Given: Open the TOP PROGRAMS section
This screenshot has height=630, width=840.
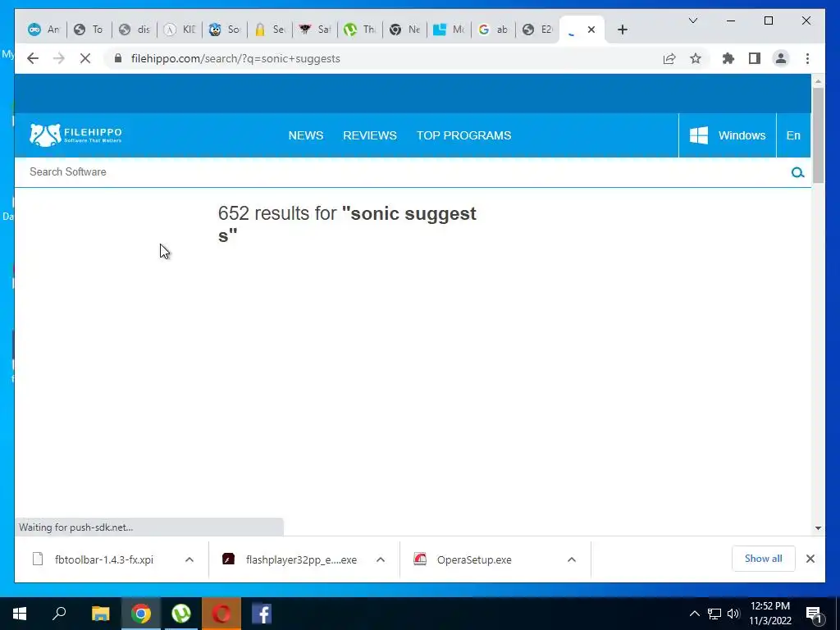Looking at the screenshot, I should tap(464, 135).
